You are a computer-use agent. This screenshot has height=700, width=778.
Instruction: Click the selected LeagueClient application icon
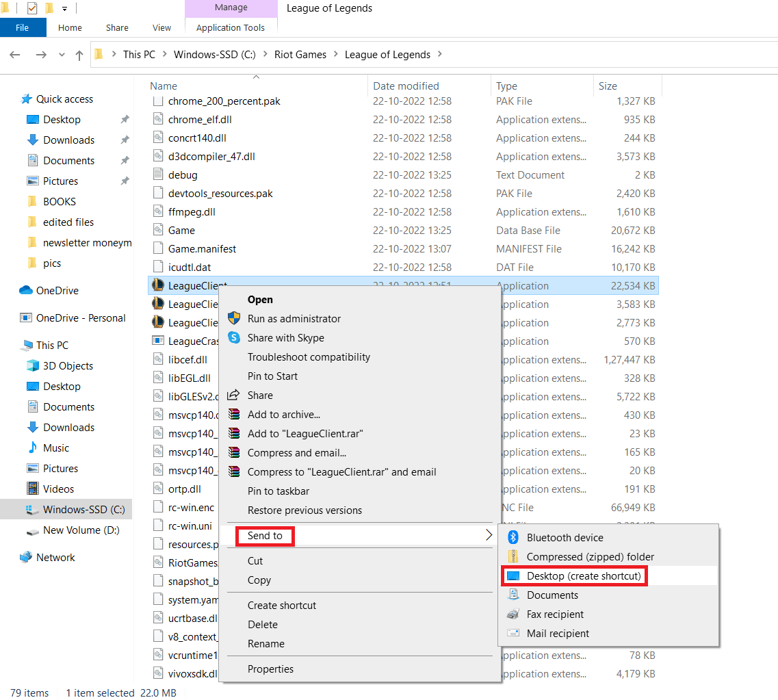pyautogui.click(x=158, y=285)
